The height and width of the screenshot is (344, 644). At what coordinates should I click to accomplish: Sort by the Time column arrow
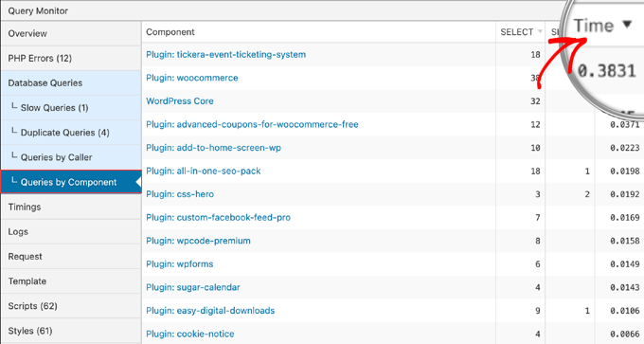tap(627, 25)
